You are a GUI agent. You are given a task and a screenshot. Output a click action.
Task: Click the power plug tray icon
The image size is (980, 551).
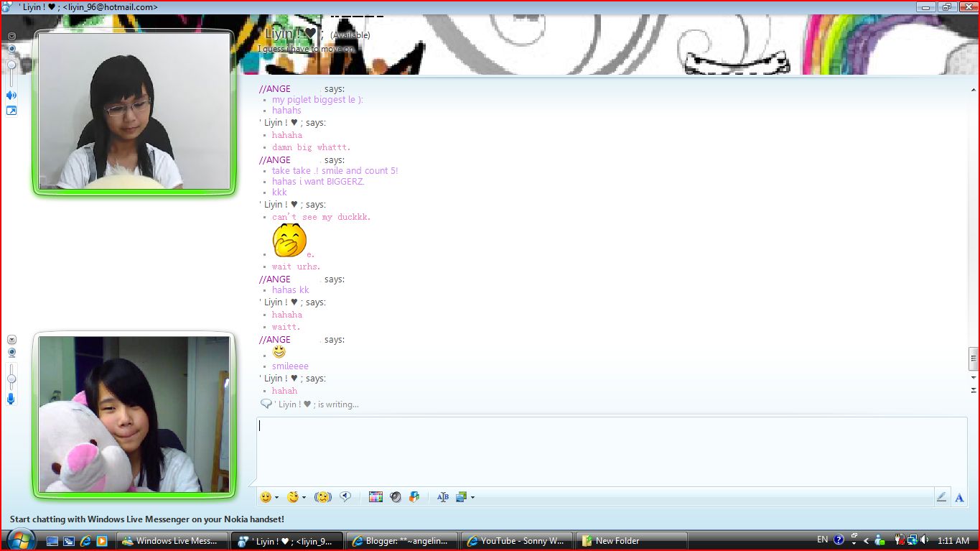pos(900,540)
